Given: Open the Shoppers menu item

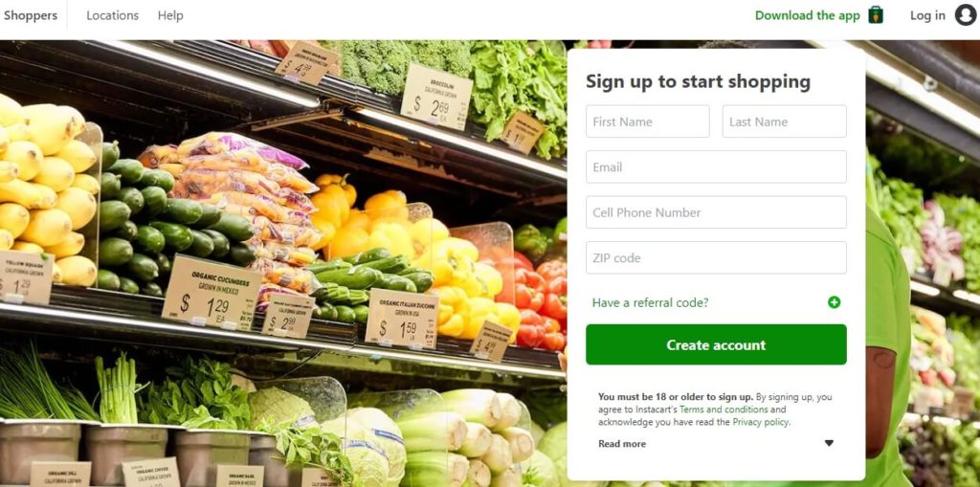Looking at the screenshot, I should pyautogui.click(x=30, y=15).
